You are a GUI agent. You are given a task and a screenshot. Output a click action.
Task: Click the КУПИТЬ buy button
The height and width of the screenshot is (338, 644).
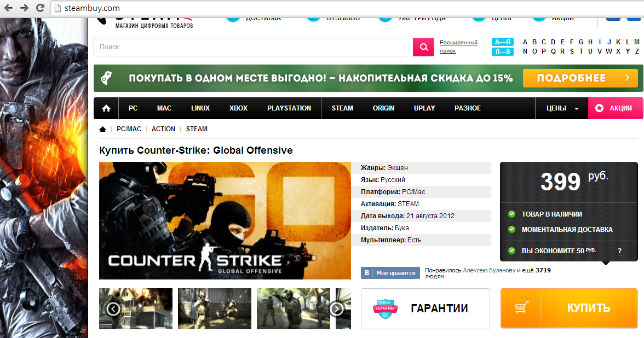coord(569,308)
